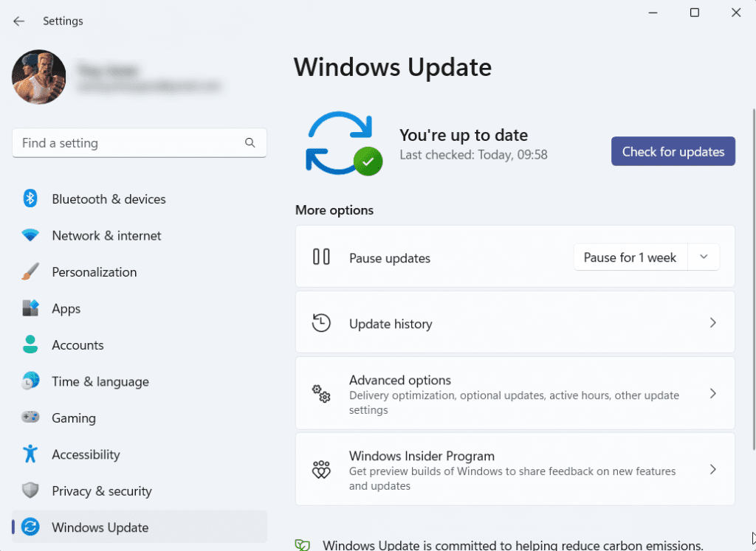Click the Accessibility figure icon
This screenshot has height=551, width=756.
point(30,454)
